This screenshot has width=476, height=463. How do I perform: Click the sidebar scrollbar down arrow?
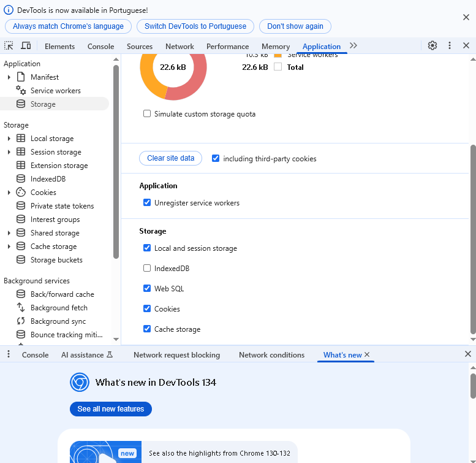point(116,339)
